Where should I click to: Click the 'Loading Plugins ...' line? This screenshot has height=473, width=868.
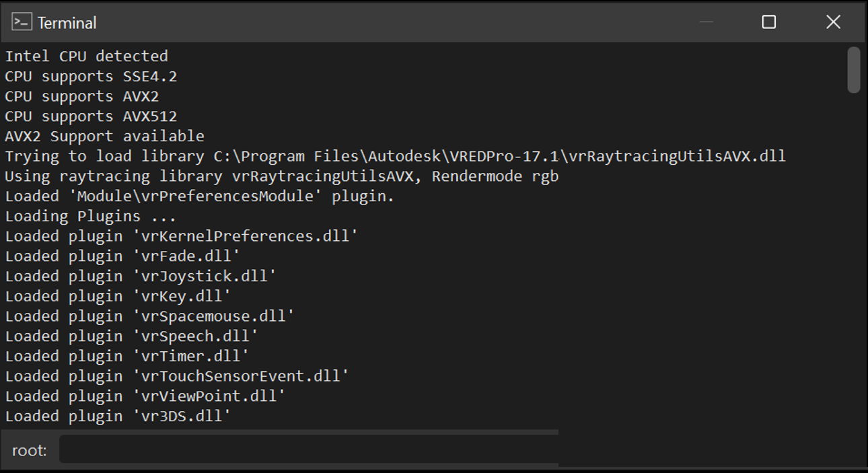point(90,216)
